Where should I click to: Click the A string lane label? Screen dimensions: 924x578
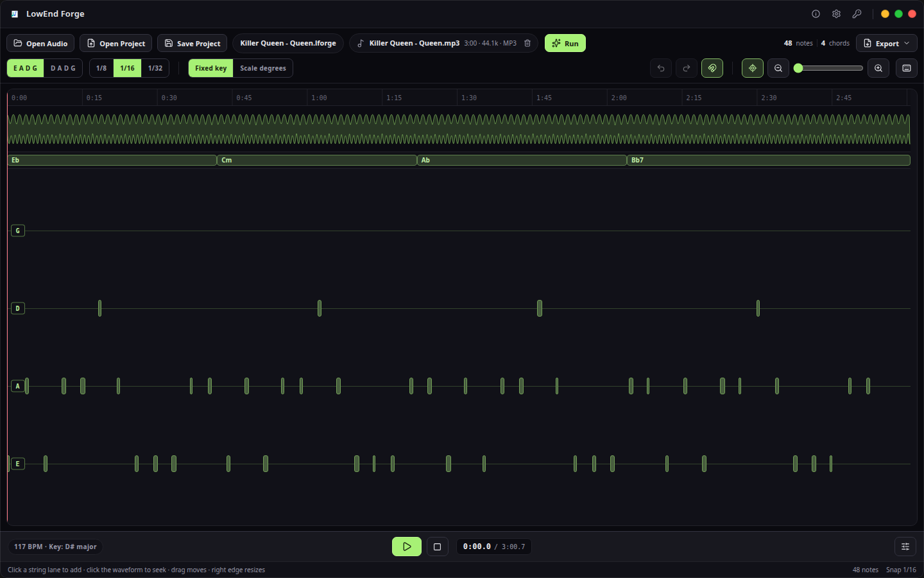click(x=18, y=386)
